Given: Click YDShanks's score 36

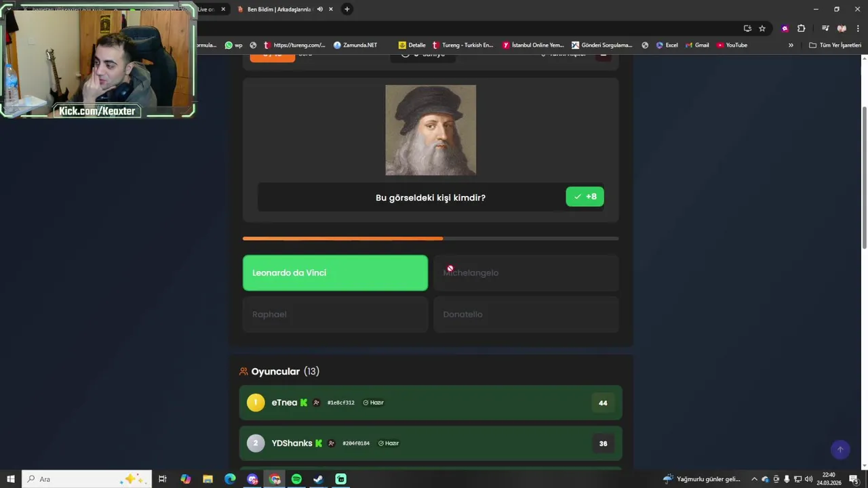Looking at the screenshot, I should click(603, 443).
